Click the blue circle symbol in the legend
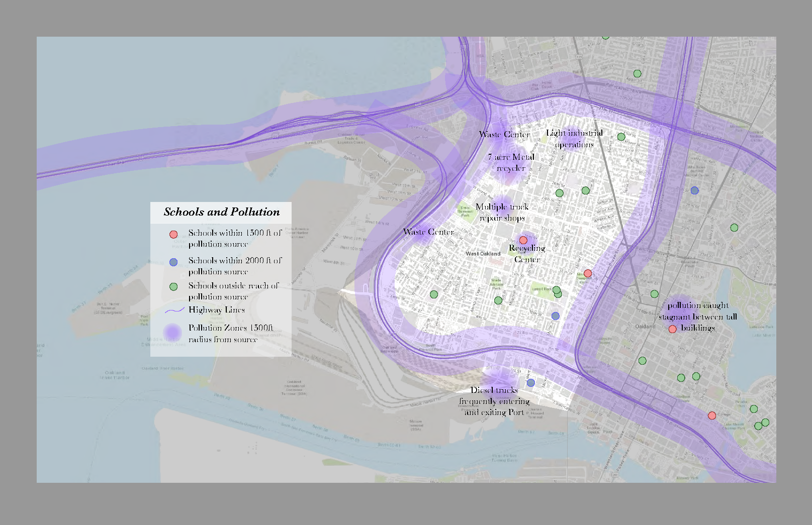Screen dimensions: 812x525 tap(173, 262)
